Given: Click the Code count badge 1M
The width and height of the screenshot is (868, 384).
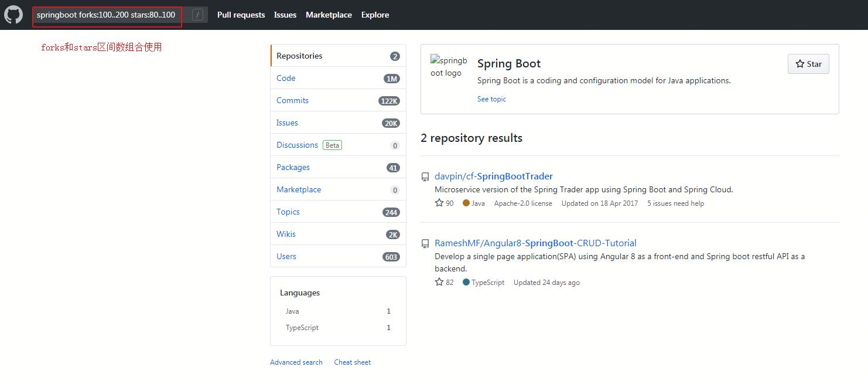Looking at the screenshot, I should point(392,79).
